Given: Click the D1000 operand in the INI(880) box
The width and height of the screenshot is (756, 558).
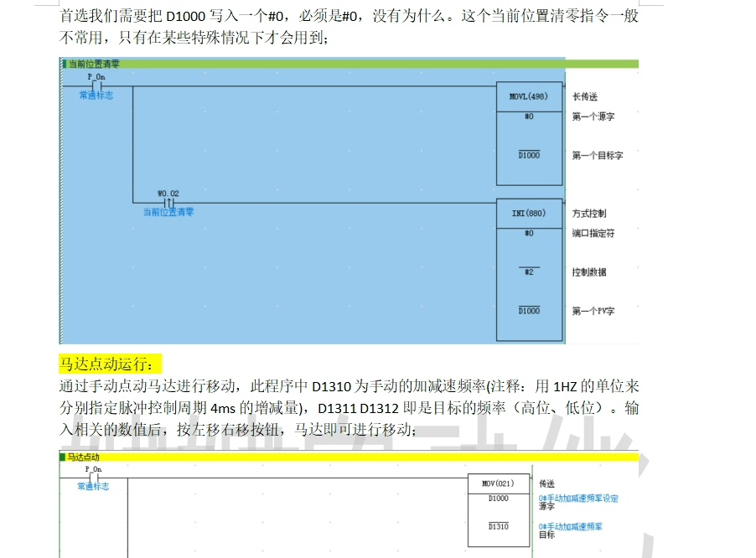Looking at the screenshot, I should point(529,311).
